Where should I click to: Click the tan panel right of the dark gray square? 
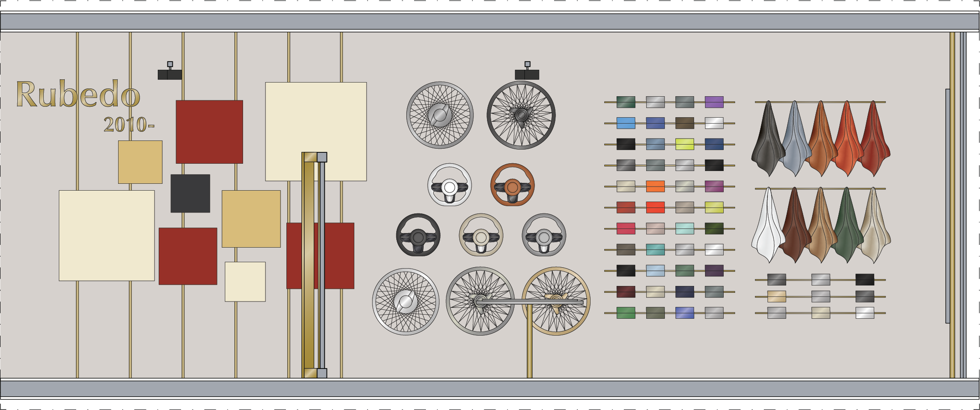(x=251, y=219)
